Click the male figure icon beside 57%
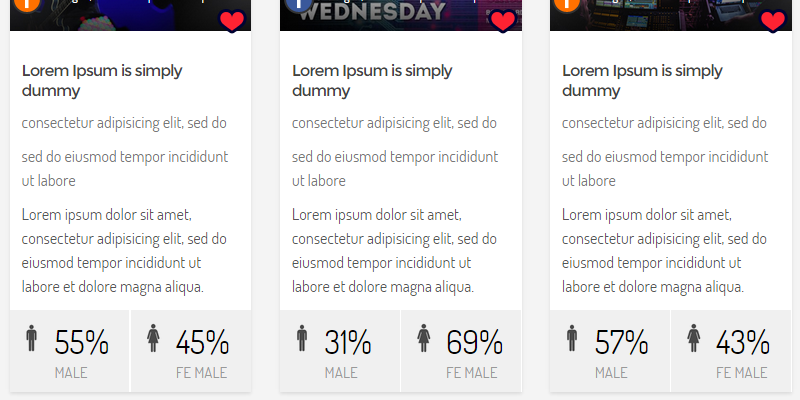This screenshot has width=800, height=400. [x=572, y=338]
